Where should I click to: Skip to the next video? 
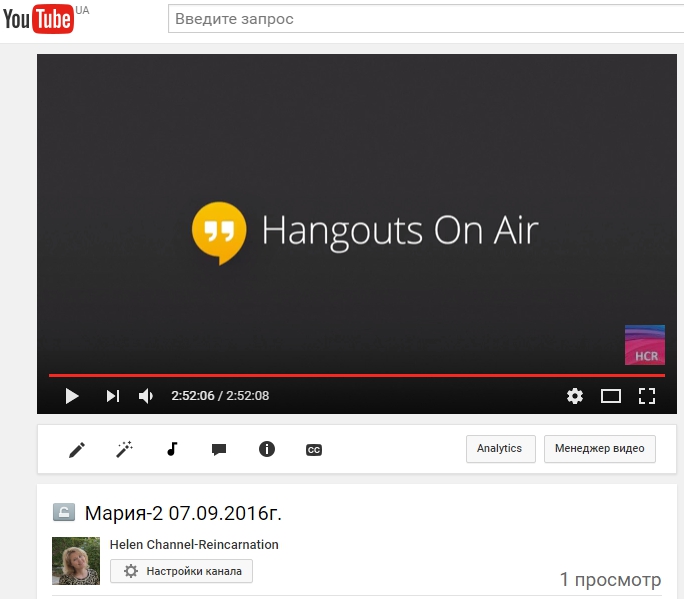[x=112, y=396]
